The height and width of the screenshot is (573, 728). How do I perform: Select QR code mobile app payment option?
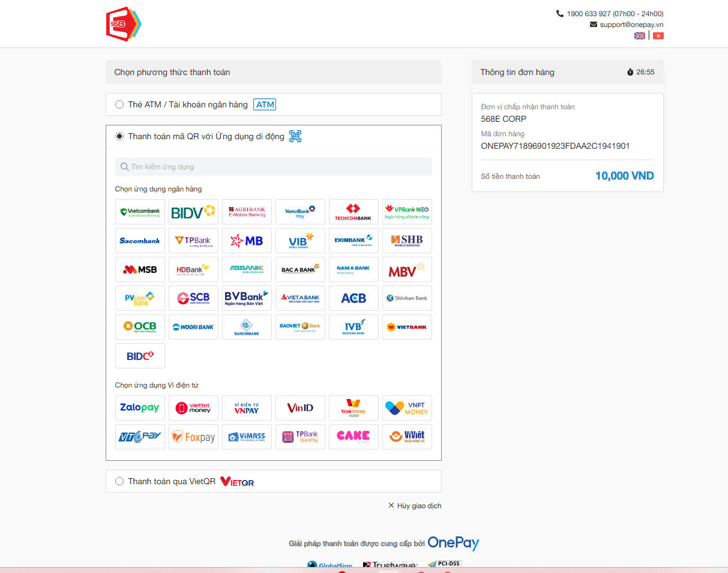point(119,136)
